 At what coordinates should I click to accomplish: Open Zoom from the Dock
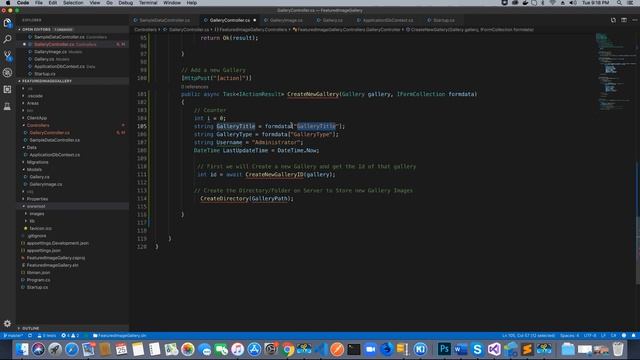click(370, 349)
